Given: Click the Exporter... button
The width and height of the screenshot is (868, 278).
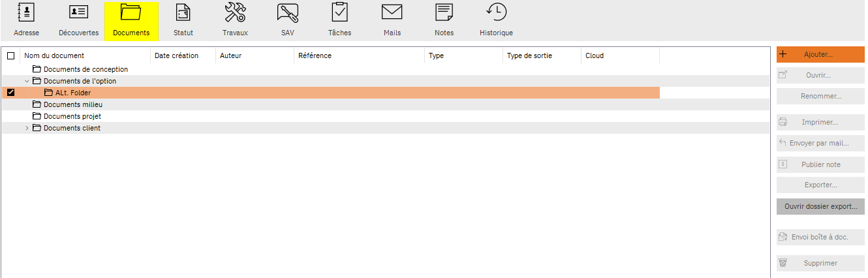Looking at the screenshot, I should 820,185.
